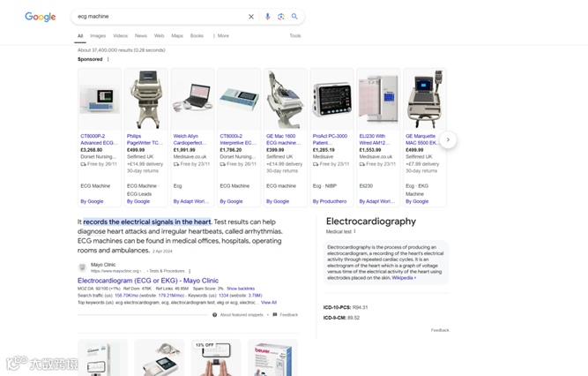Open ProAct PC-3000 Patient monitor image

[x=331, y=99]
